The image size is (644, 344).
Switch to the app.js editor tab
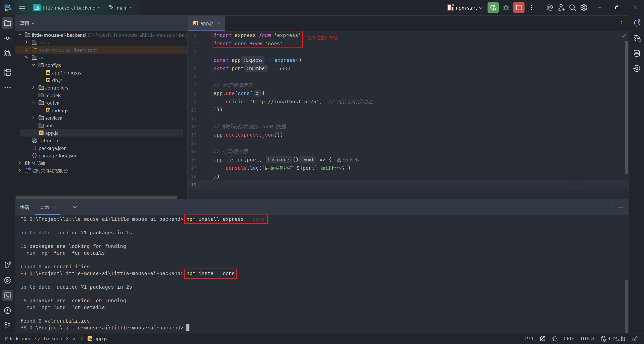tap(206, 23)
